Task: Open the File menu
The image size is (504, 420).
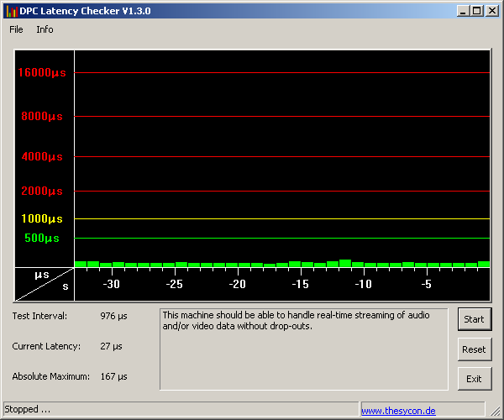Action: pyautogui.click(x=16, y=29)
